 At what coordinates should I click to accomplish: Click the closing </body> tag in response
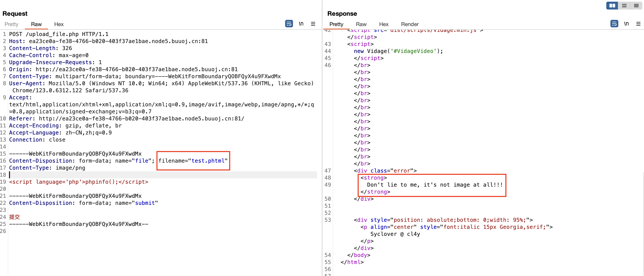click(x=359, y=255)
